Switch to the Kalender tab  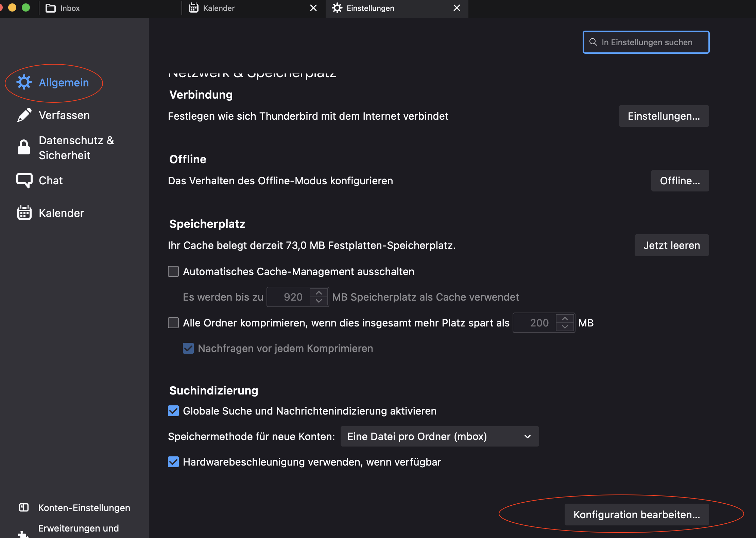[218, 8]
